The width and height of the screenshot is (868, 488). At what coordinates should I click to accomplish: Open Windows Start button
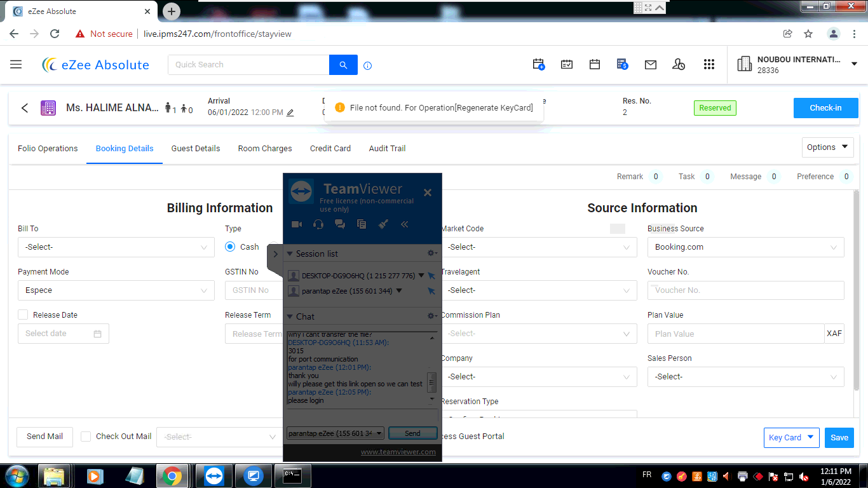pos(17,475)
